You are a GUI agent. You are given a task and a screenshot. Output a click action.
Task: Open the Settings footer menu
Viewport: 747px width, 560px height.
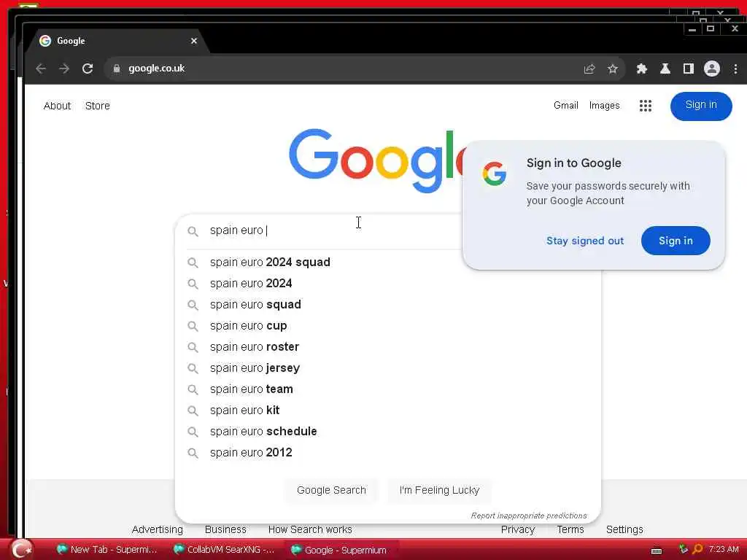click(624, 529)
